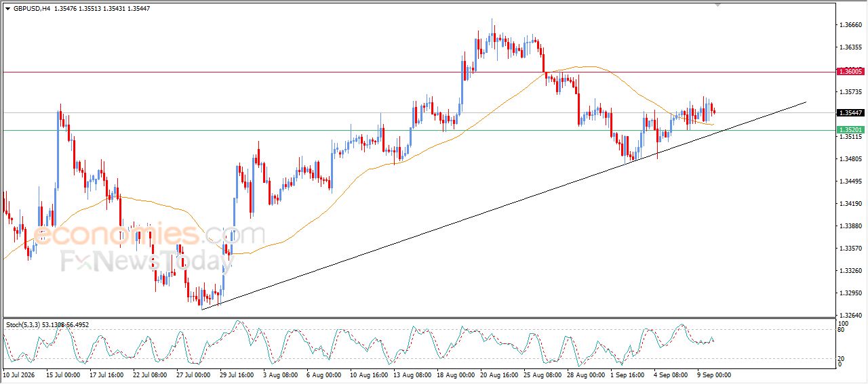
Task: Click the 1.34495 price axis value
Action: point(850,182)
